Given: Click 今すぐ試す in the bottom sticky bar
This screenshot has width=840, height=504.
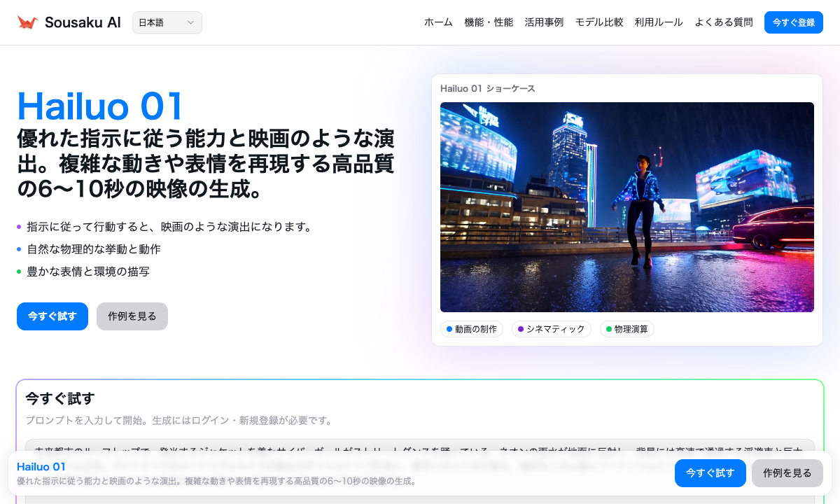Looking at the screenshot, I should [710, 473].
